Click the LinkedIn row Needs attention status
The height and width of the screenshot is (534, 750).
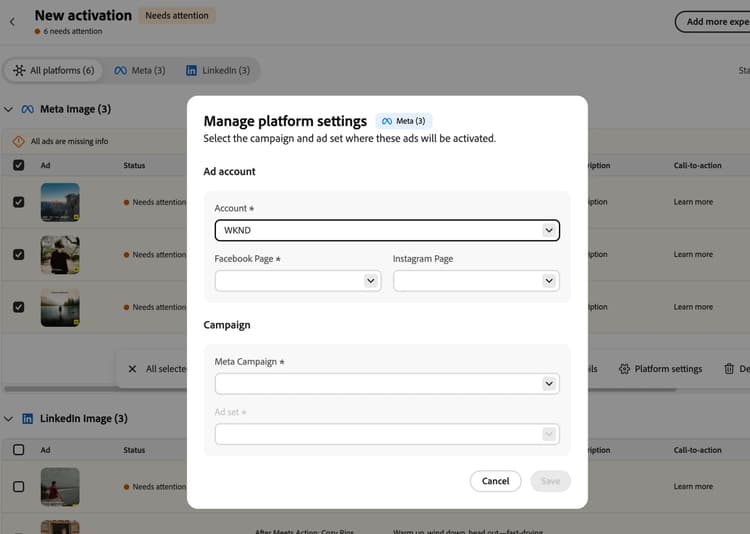(x=155, y=487)
